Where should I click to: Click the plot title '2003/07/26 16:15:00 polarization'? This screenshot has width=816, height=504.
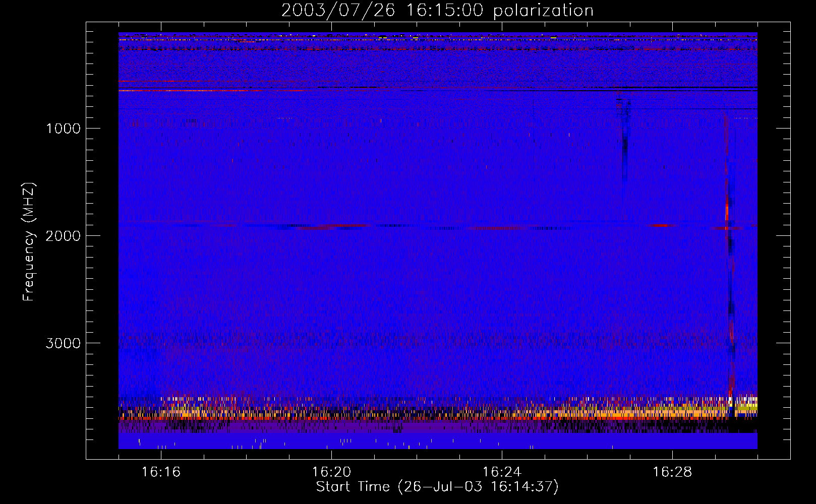coord(437,11)
